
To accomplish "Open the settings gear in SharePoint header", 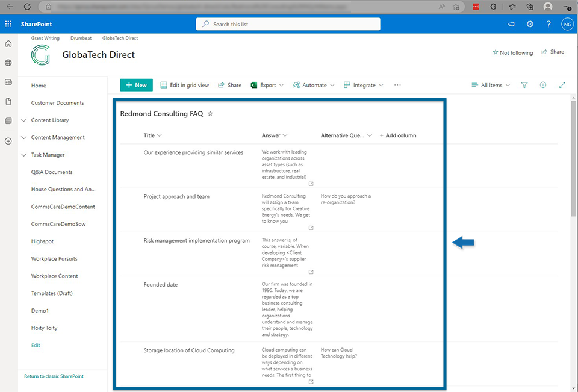I will click(530, 24).
